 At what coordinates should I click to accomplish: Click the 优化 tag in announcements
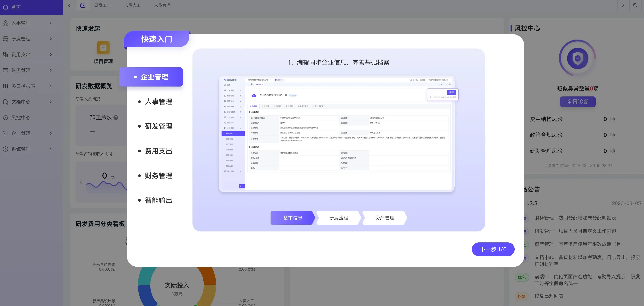click(x=522, y=277)
